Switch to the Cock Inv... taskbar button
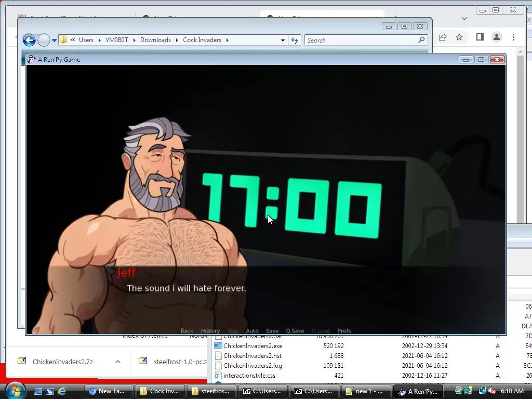 click(x=160, y=391)
